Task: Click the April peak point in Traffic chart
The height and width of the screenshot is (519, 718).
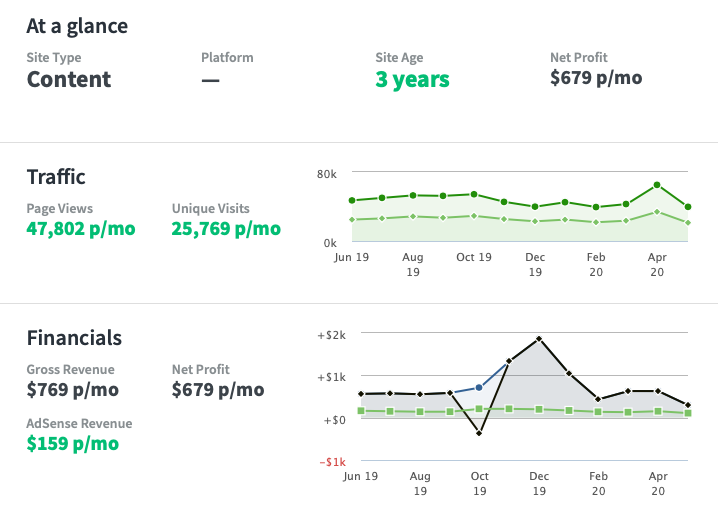Action: 657,185
